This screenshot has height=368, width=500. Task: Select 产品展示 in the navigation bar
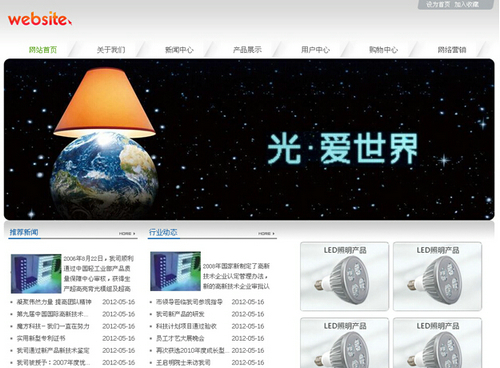(247, 50)
